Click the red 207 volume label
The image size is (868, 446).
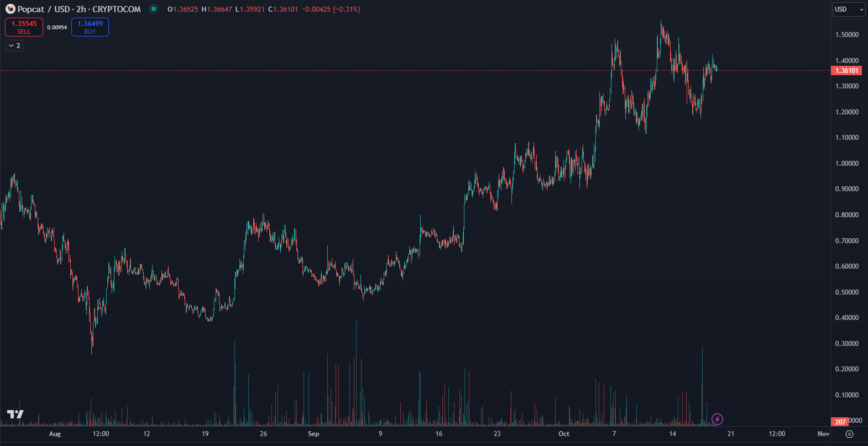pyautogui.click(x=840, y=422)
